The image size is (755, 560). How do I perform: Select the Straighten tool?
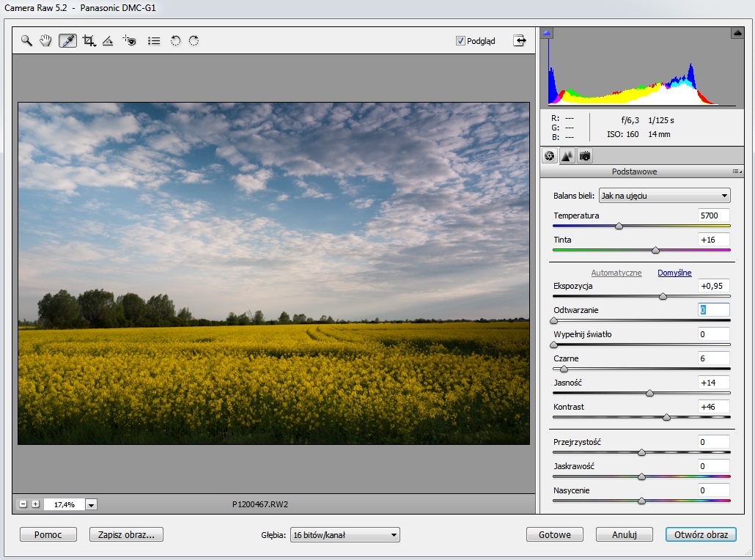tap(108, 41)
